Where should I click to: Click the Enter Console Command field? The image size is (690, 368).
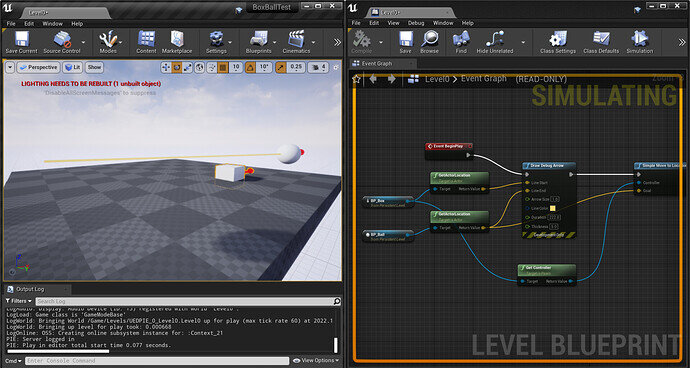click(x=157, y=361)
